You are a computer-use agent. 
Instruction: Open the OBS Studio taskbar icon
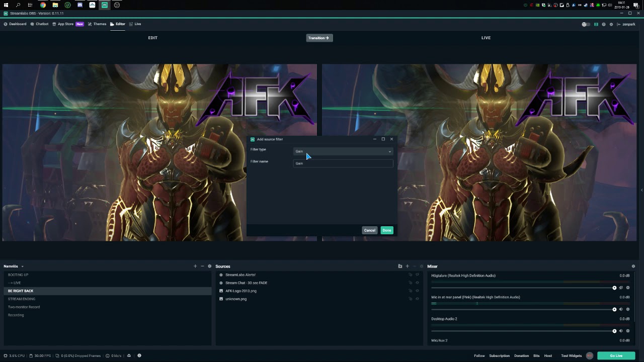[117, 5]
